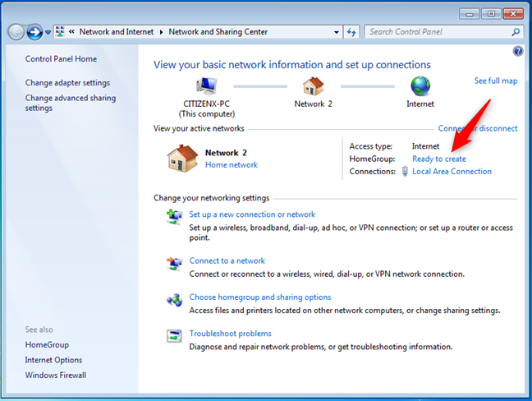This screenshot has height=401, width=532.
Task: Click the Local Area Connection plug icon
Action: click(405, 171)
